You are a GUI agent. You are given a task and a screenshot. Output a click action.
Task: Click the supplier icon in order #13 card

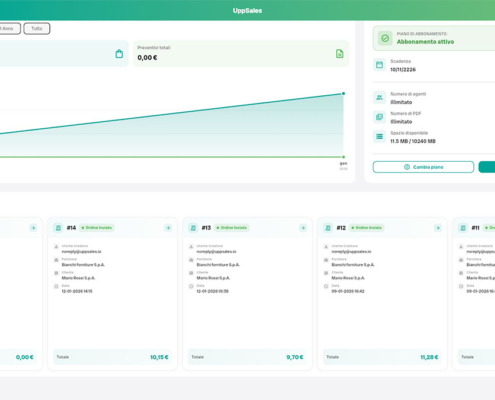click(191, 260)
